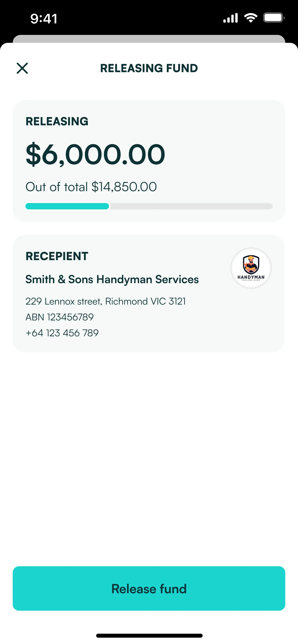Viewport: 298px width, 644px height.
Task: Check the Wi-Fi status icon
Action: point(251,18)
